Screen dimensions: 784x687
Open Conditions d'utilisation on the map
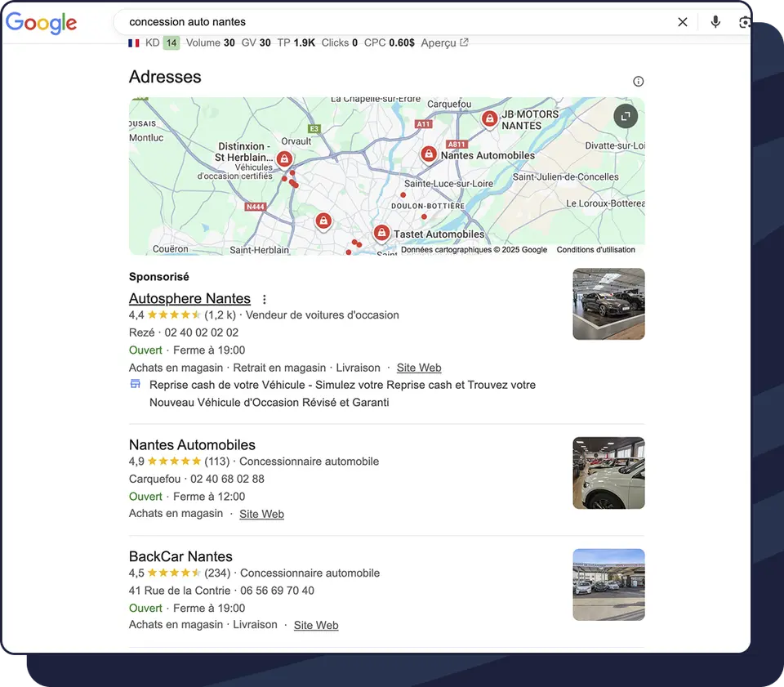point(595,249)
